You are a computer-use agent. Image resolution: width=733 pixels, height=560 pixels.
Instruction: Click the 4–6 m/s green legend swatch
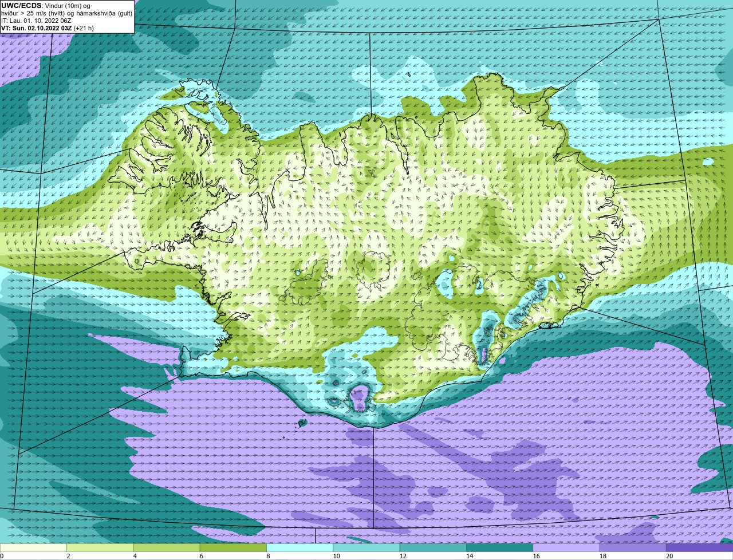167,548
